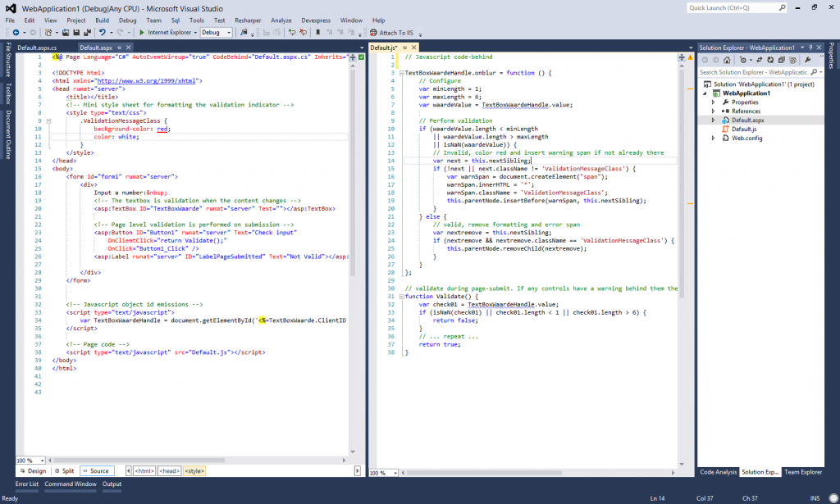Collapse the Validate function outline at line 31
This screenshot has width=840, height=504.
pos(401,297)
